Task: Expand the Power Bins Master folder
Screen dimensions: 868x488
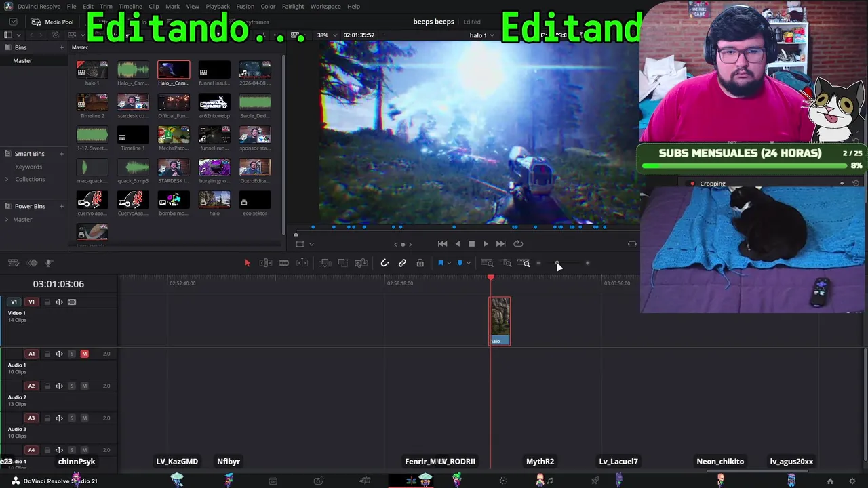Action: pyautogui.click(x=7, y=220)
